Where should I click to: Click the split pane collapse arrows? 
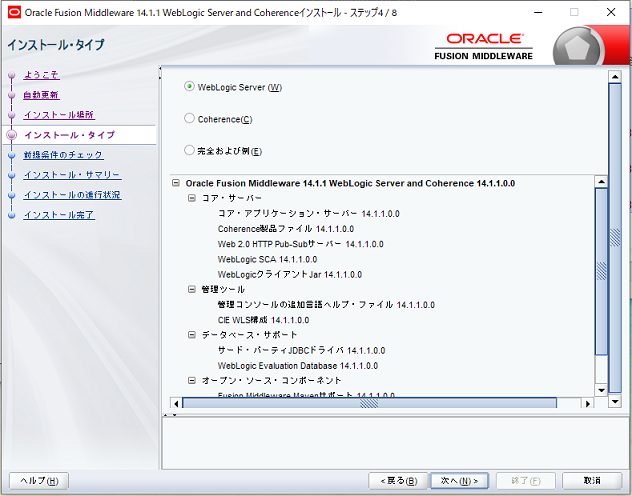tap(170, 415)
